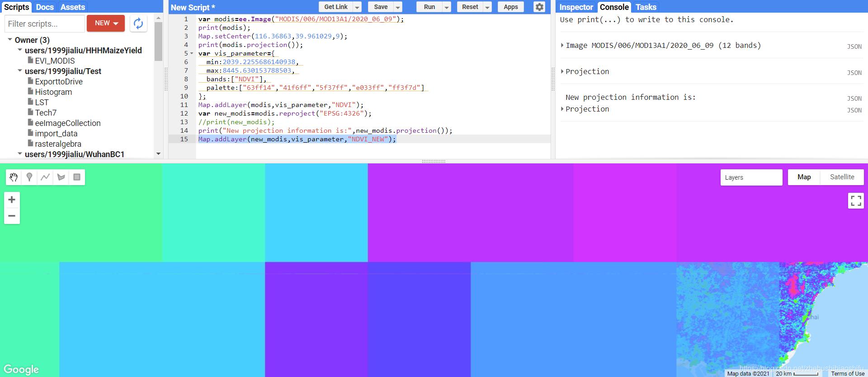868x377 pixels.
Task: Click in the Filter scripts field
Action: [44, 24]
